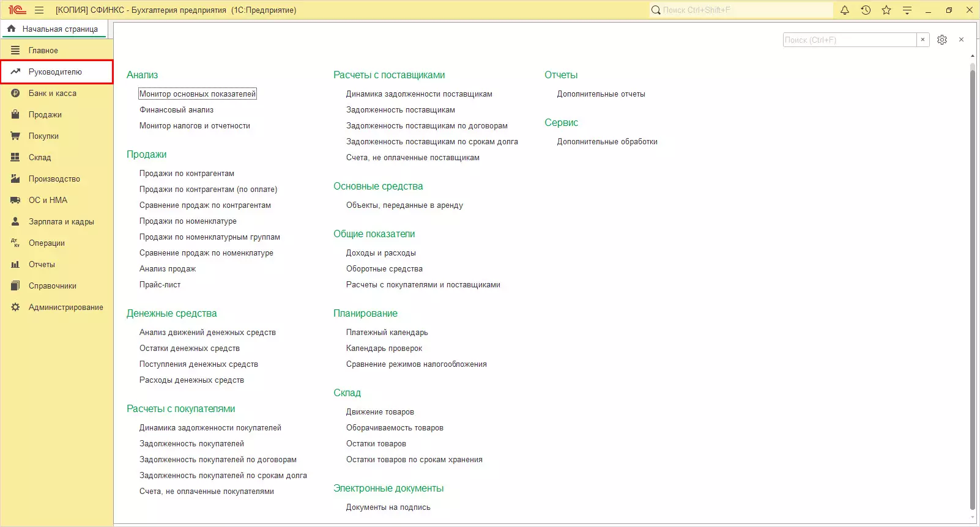Open Финансовый анализ report
The image size is (980, 527).
click(x=176, y=110)
